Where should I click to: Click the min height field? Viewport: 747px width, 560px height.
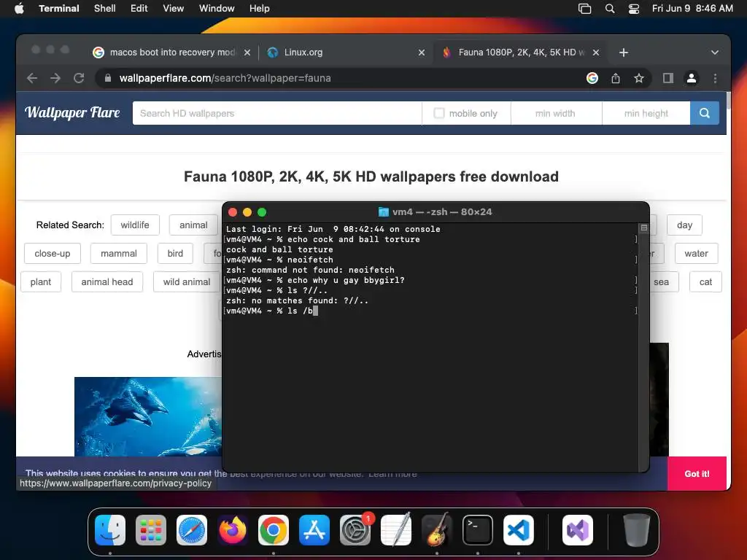pyautogui.click(x=646, y=113)
